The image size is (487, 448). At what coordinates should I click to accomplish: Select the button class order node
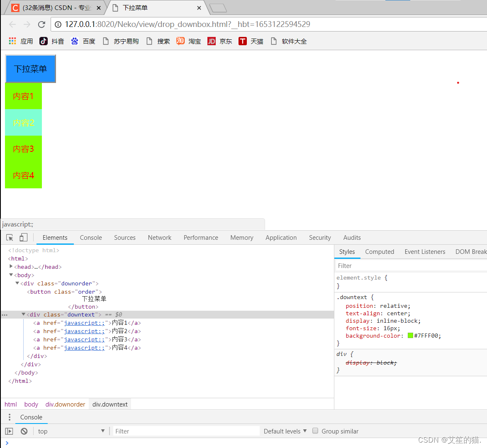(x=64, y=292)
